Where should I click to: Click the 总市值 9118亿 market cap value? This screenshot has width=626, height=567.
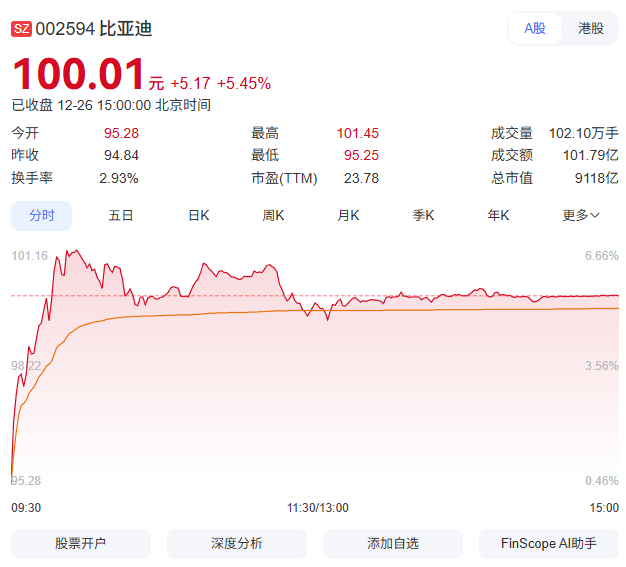pos(595,178)
